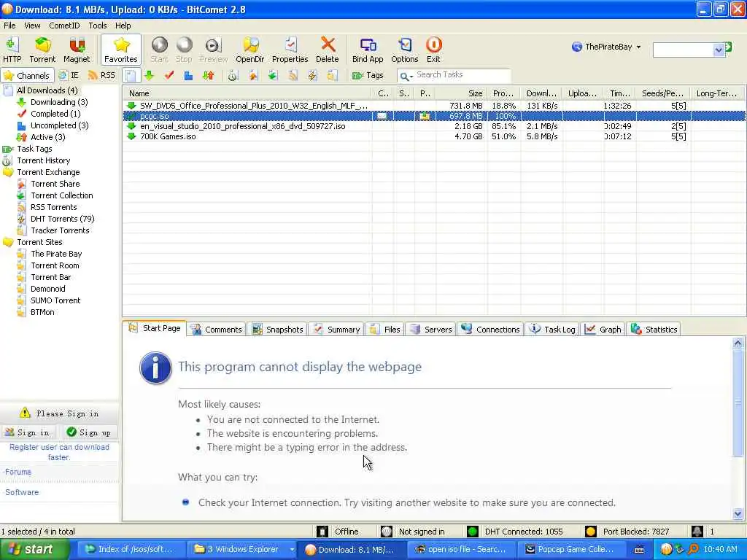This screenshot has height=560, width=747.
Task: Open the Forums link
Action: tap(18, 472)
